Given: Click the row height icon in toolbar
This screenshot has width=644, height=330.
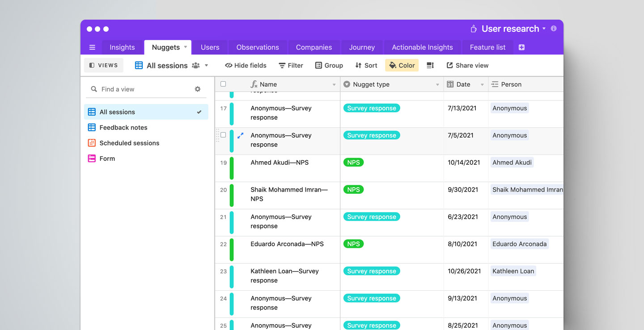Looking at the screenshot, I should pos(430,65).
